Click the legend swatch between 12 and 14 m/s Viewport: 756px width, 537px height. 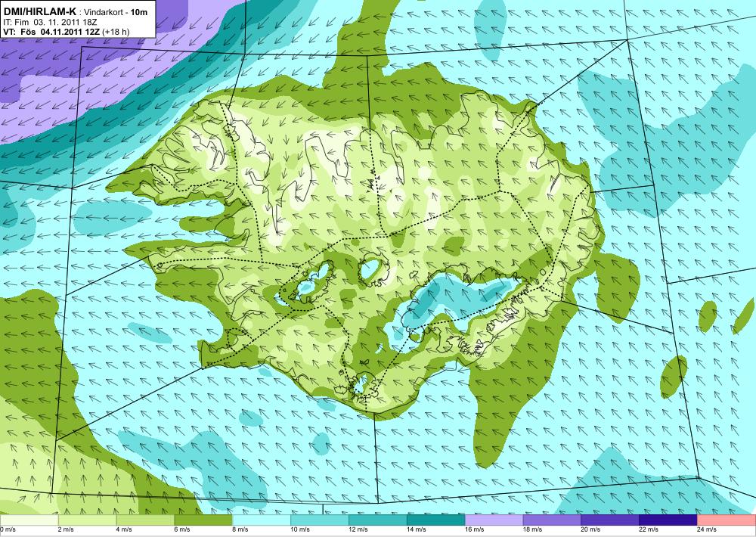click(x=377, y=520)
